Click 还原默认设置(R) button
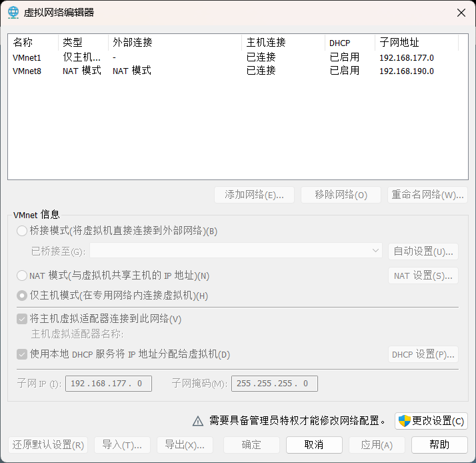The height and width of the screenshot is (463, 476). coord(48,445)
